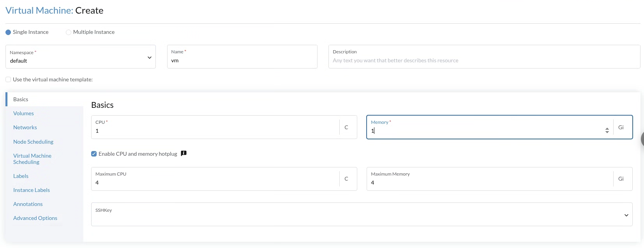
Task: Uncheck Enable CPU and memory hotplug
Action: [94, 154]
